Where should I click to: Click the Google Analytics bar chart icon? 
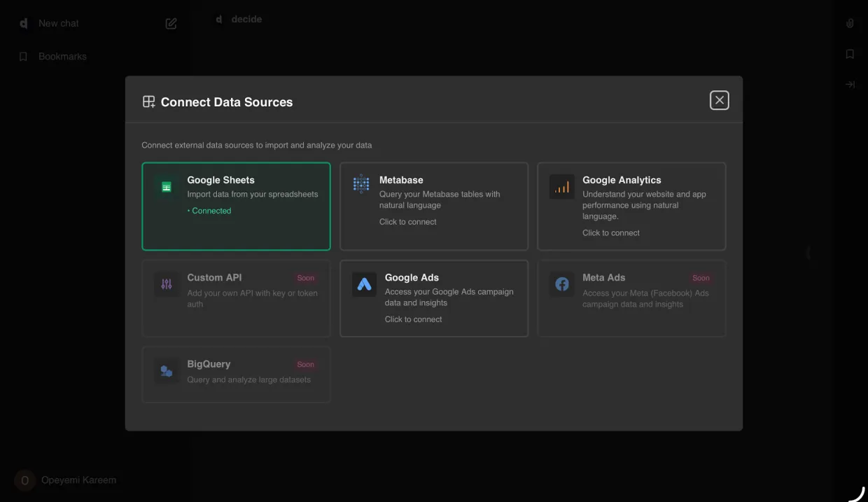[562, 187]
